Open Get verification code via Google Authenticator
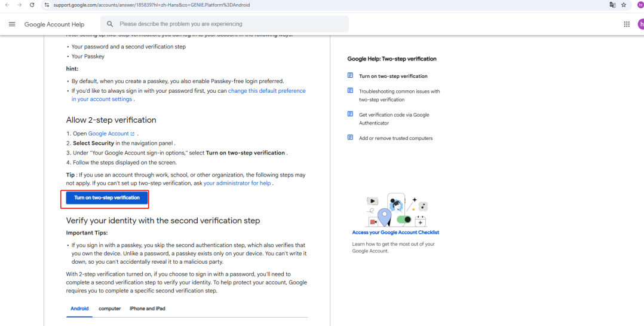This screenshot has width=644, height=326. (x=394, y=119)
